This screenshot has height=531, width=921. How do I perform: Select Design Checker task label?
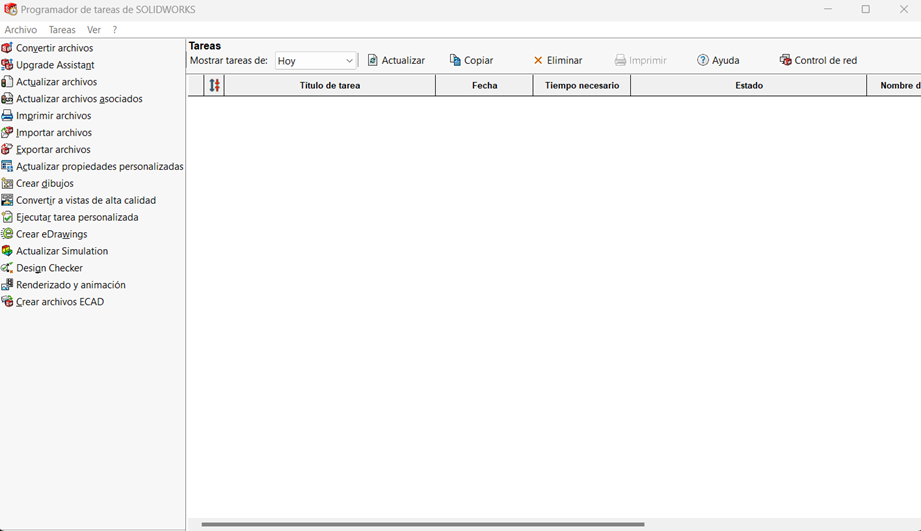click(x=49, y=268)
